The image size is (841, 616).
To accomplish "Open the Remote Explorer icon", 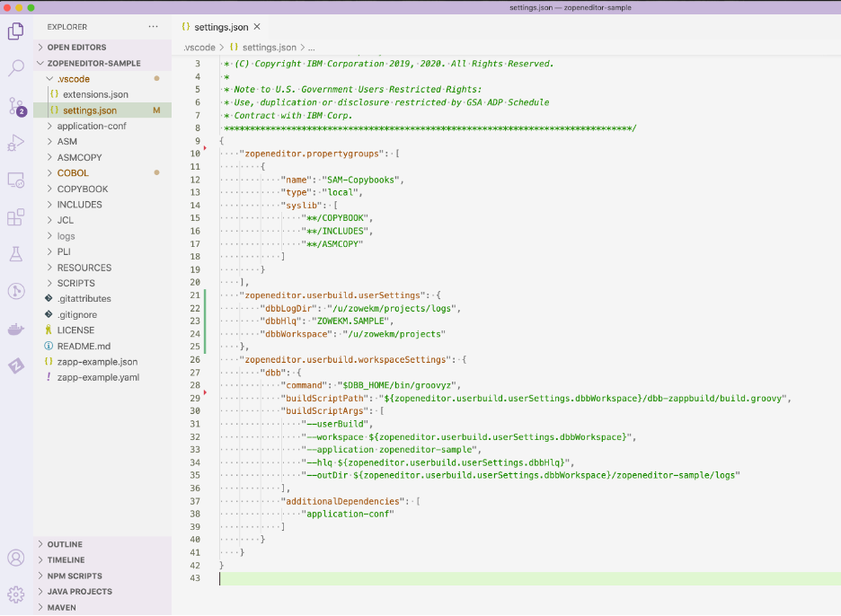I will 15,180.
